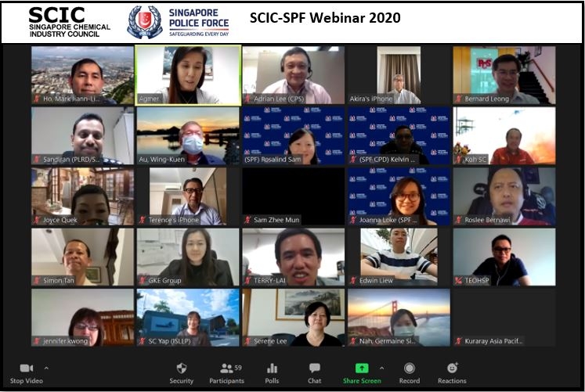Click muted mic icon on Bernard Leong tile
585x392 pixels.
click(x=458, y=99)
